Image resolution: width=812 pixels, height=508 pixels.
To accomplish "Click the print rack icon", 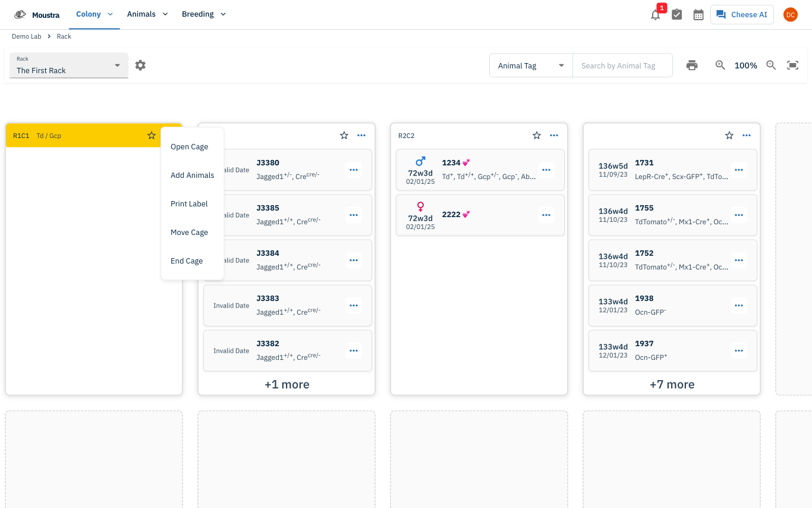I will (x=692, y=65).
